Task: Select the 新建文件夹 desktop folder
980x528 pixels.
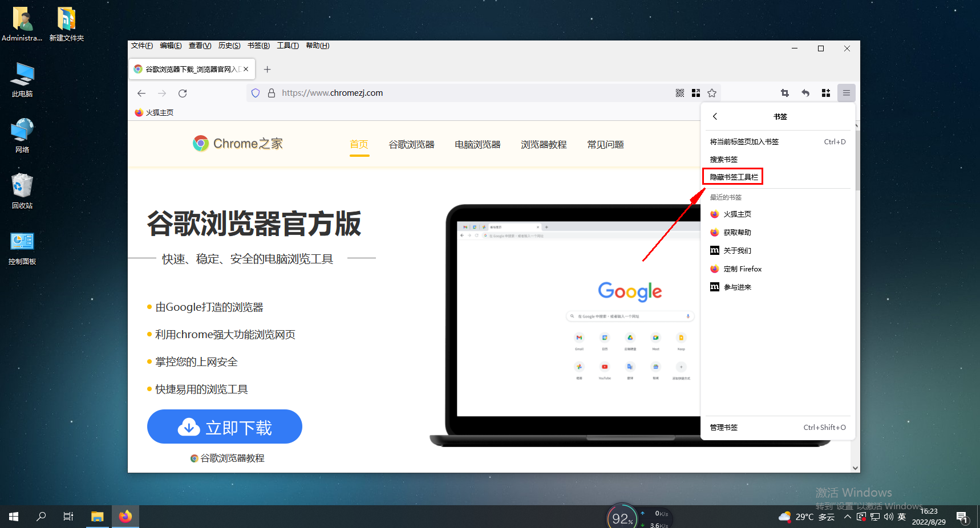Action: (67, 25)
